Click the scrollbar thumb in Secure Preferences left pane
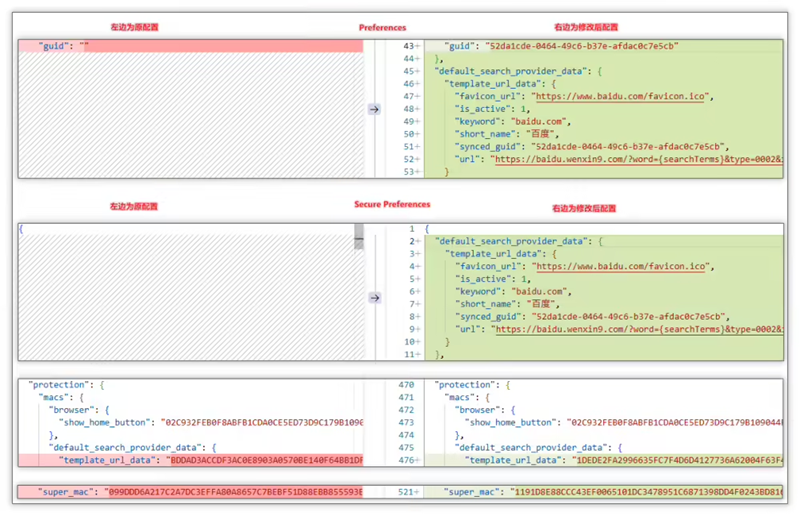The image size is (800, 516). pos(358,236)
